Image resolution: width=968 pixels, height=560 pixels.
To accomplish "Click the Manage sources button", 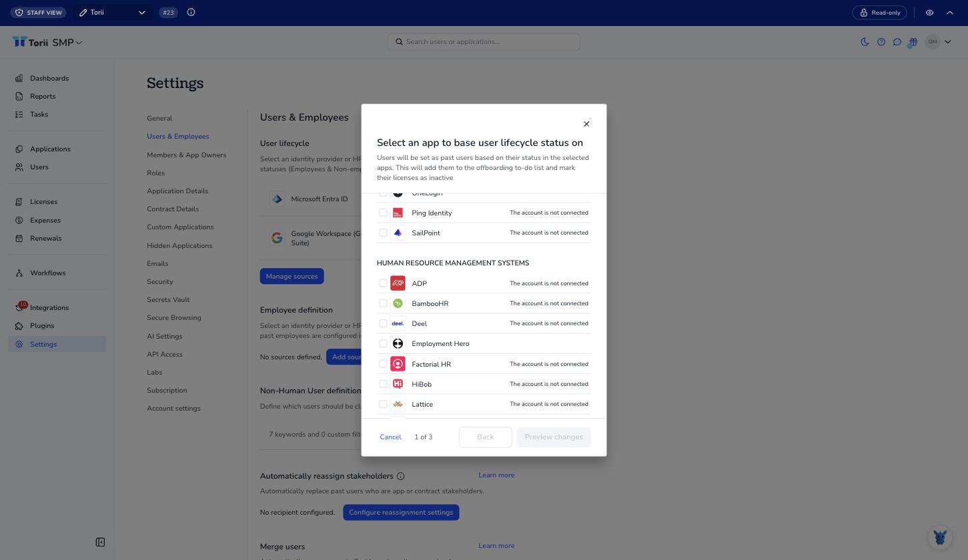I will (292, 276).
